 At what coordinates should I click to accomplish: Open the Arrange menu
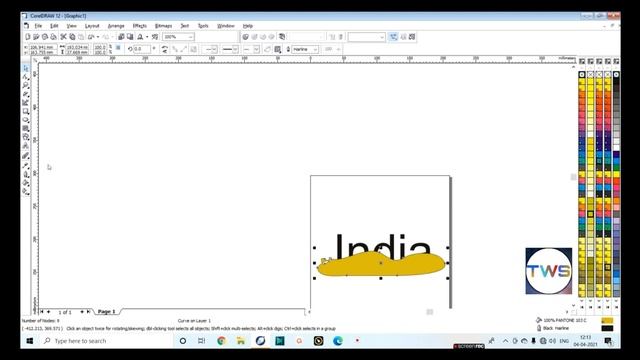click(x=116, y=26)
